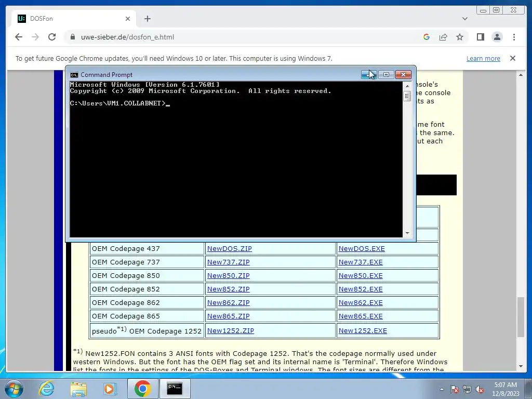Minimize the Chrome window
This screenshot has height=399, width=532.
point(483,10)
